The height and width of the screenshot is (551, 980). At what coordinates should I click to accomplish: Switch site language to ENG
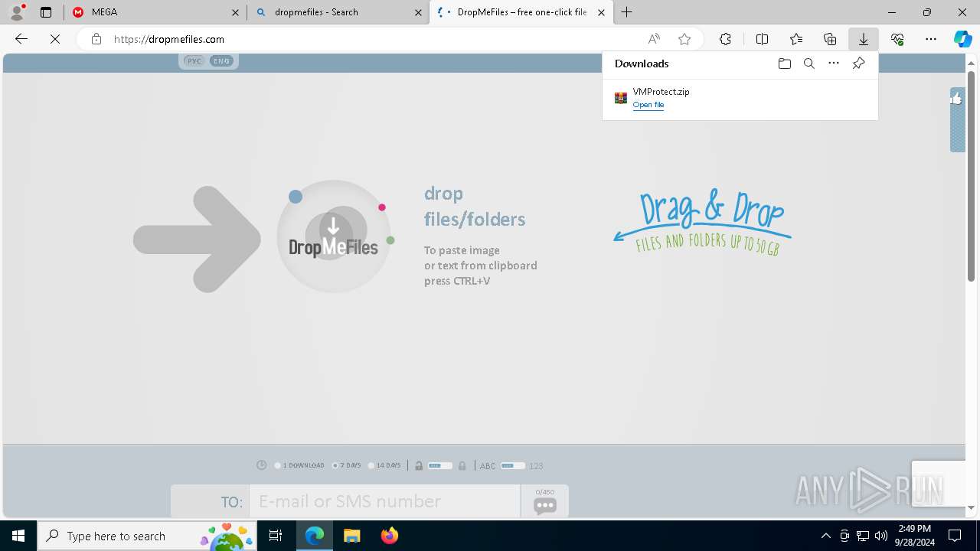pyautogui.click(x=221, y=61)
